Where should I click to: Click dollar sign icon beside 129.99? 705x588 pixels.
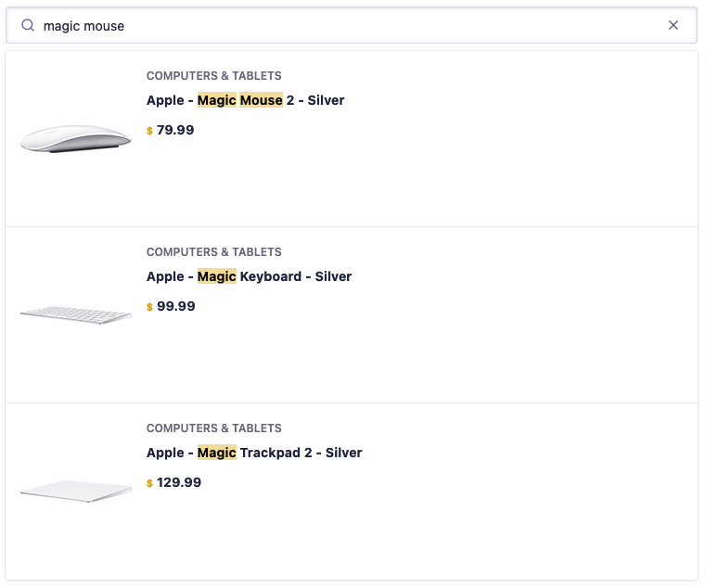[x=149, y=483]
